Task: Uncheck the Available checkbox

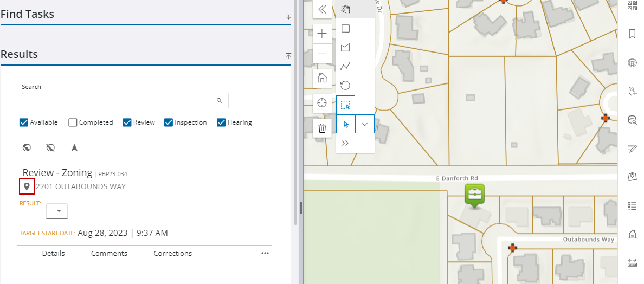Action: 24,122
